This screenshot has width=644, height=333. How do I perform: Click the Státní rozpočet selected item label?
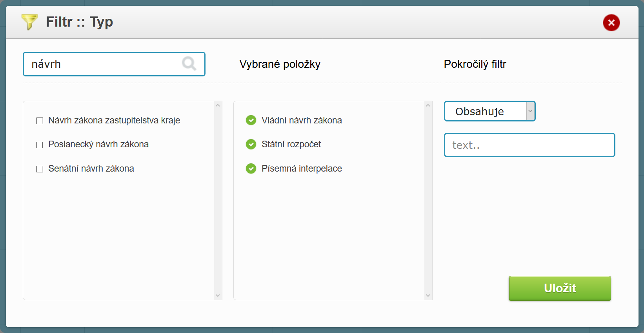pyautogui.click(x=291, y=144)
